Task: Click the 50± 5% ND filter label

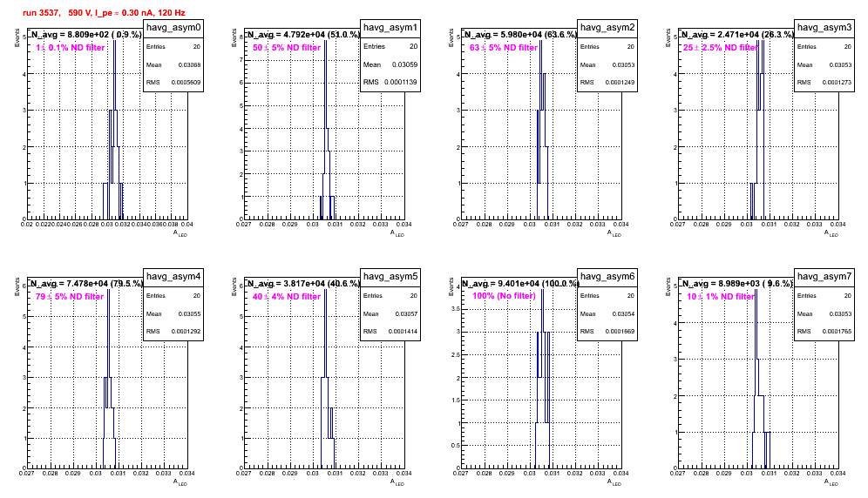Action: click(287, 48)
